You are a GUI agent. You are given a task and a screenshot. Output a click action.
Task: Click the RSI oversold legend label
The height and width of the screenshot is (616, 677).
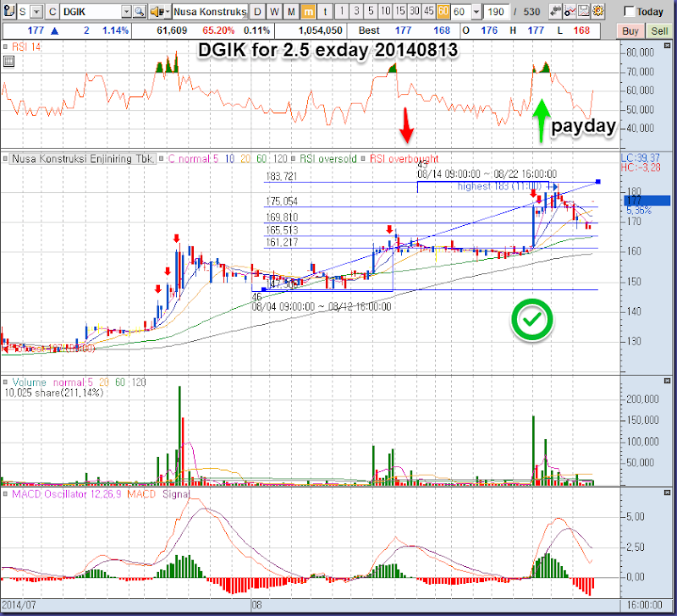coord(328,159)
